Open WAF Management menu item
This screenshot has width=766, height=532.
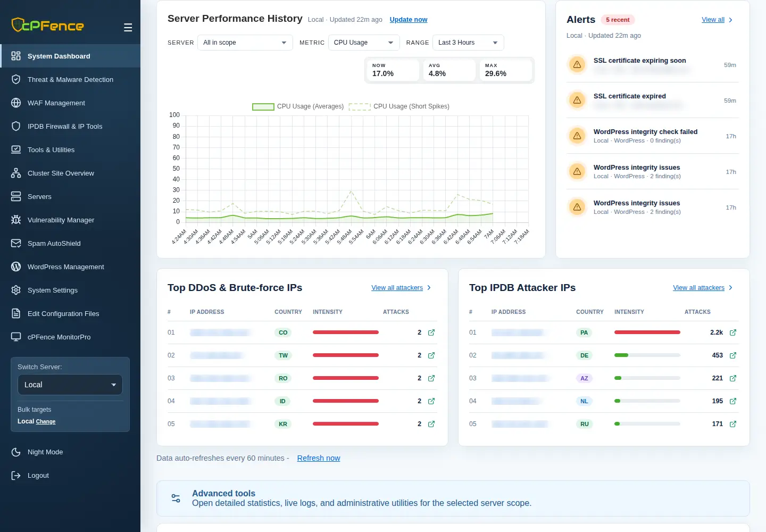70,103
